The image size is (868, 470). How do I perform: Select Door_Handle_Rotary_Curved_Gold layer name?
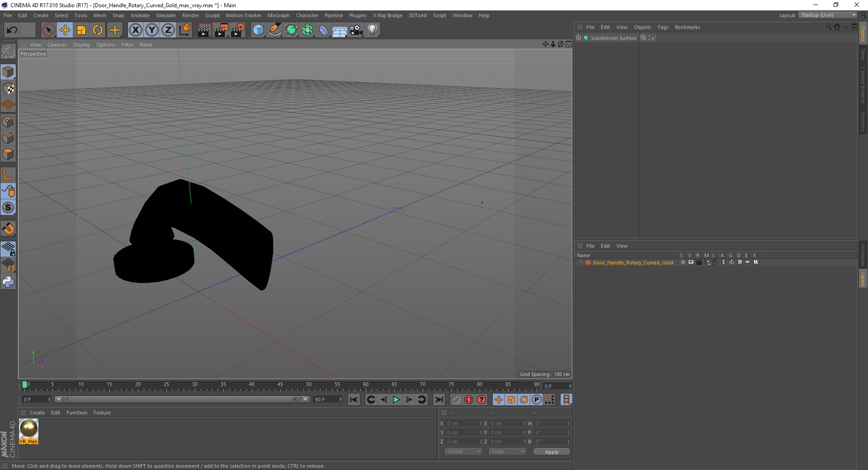633,263
